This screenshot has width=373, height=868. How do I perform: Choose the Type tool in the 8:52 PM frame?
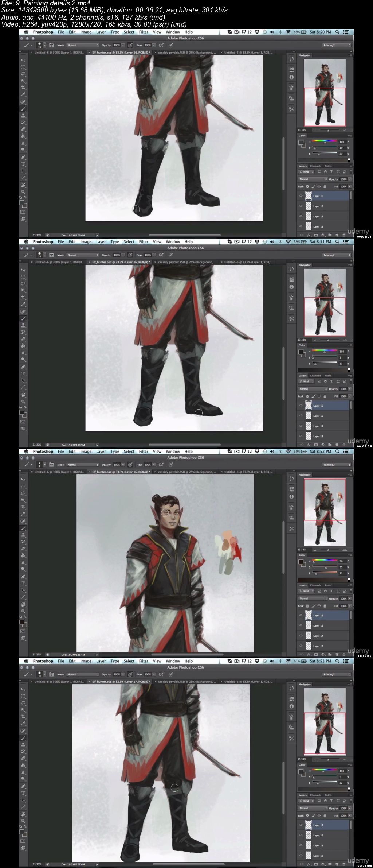click(x=23, y=583)
